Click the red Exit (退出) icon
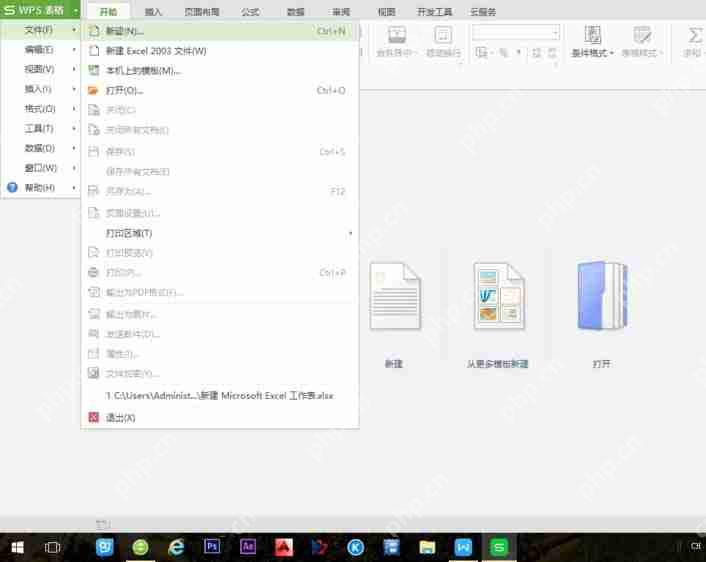Image resolution: width=706 pixels, height=562 pixels. (93, 417)
